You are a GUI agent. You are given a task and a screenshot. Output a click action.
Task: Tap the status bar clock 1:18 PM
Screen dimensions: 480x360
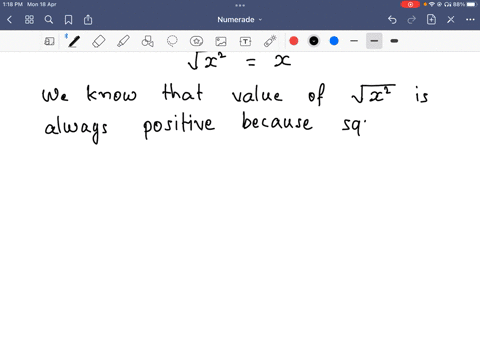click(x=13, y=4)
